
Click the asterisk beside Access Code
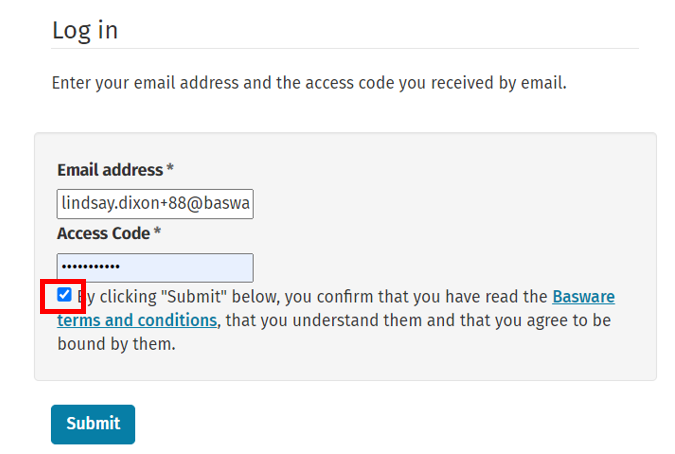tap(157, 231)
